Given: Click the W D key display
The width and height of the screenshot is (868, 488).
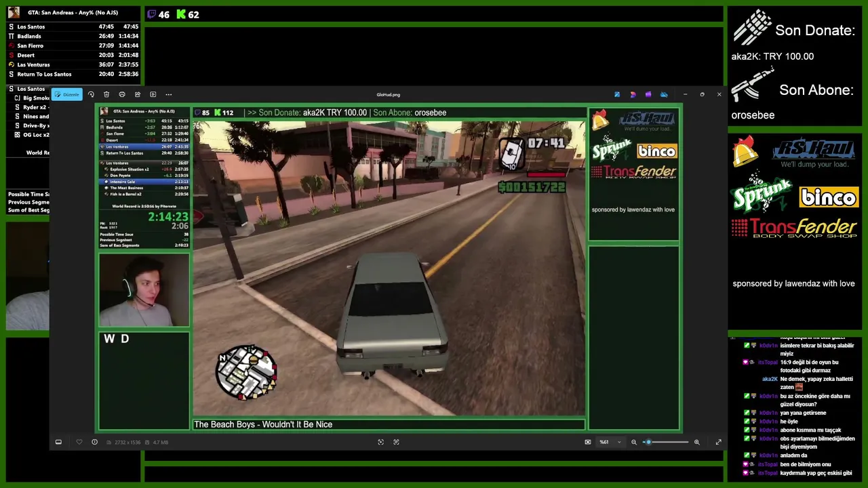Looking at the screenshot, I should click(x=116, y=339).
